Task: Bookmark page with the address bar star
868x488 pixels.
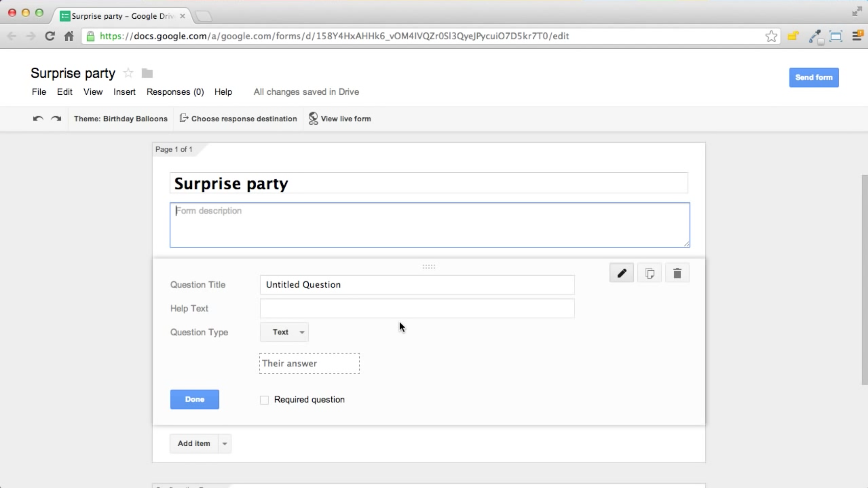Action: 771,36
